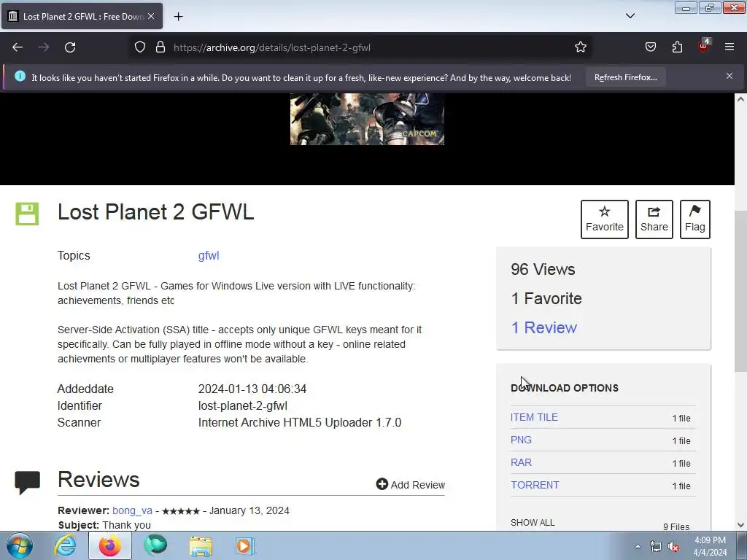Click SHOW ALL download files
The image size is (747, 560).
(533, 522)
